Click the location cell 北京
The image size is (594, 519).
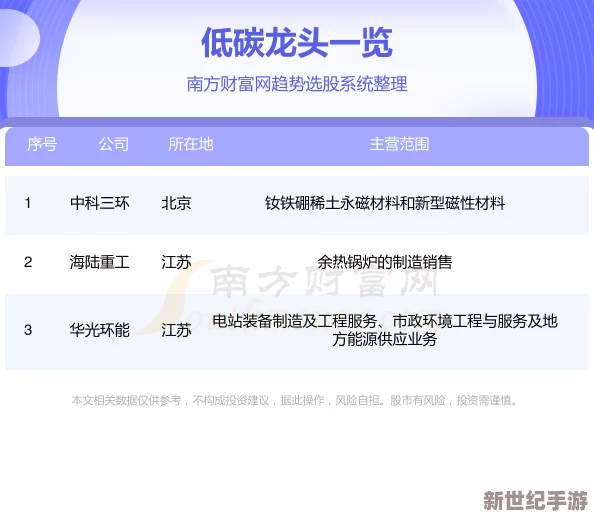tap(176, 203)
